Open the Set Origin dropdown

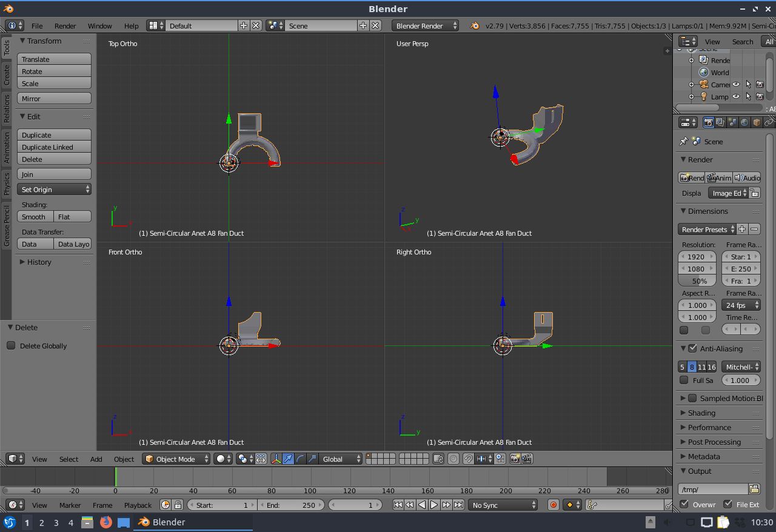tap(55, 190)
